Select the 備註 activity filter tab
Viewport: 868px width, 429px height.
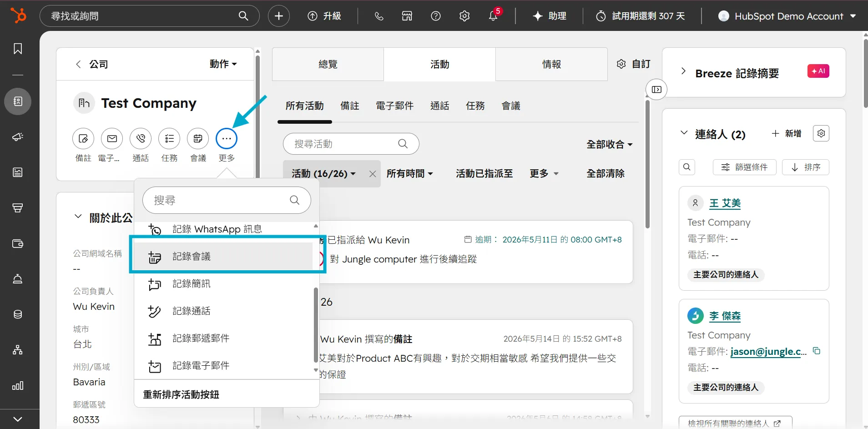[x=350, y=106]
